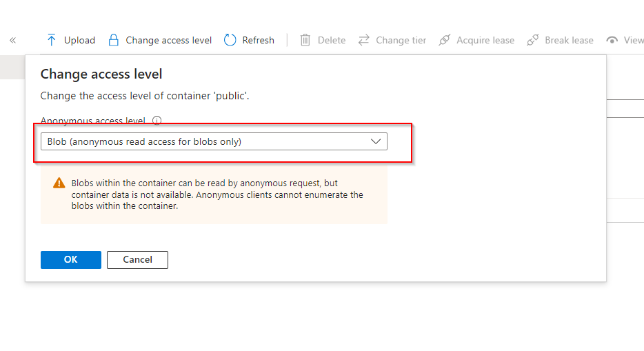Click the Acquire lease link icon
The height and width of the screenshot is (351, 644).
tap(445, 40)
